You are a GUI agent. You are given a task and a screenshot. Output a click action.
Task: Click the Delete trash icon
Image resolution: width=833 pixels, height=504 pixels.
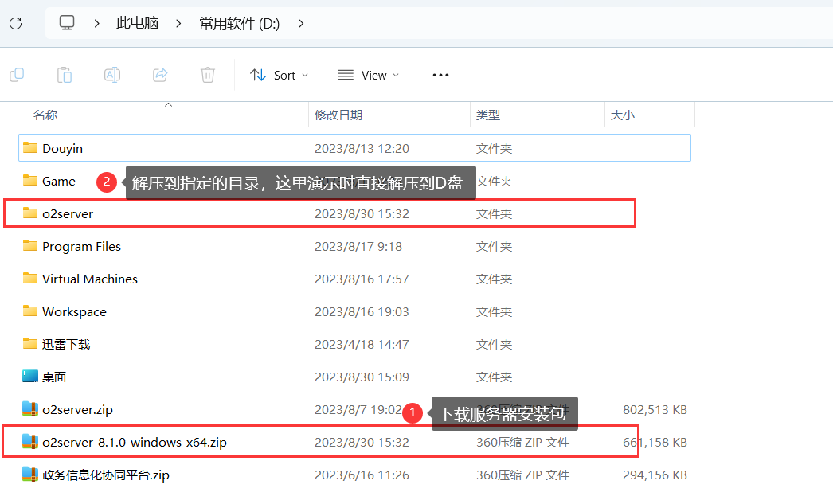[x=208, y=75]
